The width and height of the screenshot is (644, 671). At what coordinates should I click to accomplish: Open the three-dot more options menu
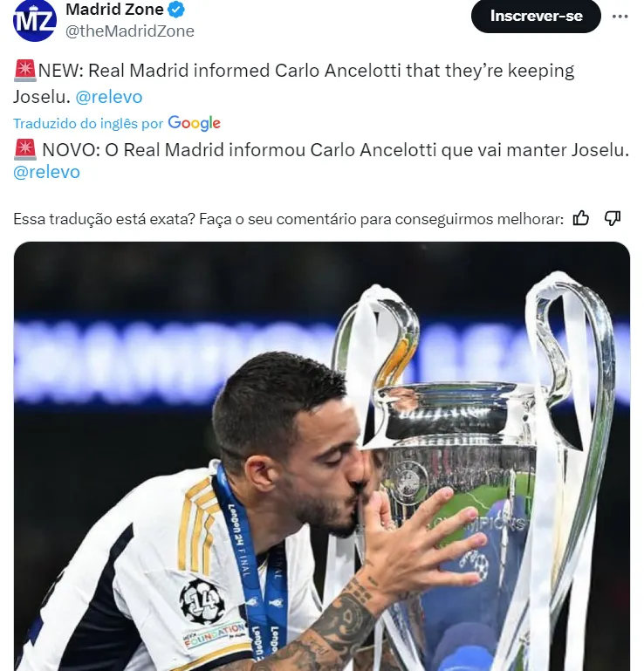click(x=620, y=17)
